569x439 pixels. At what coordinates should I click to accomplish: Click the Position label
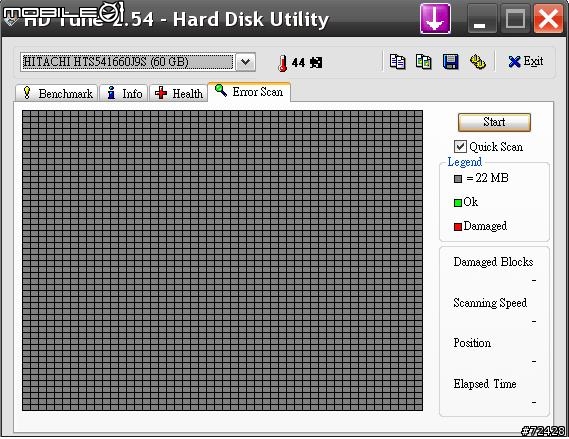click(x=472, y=343)
